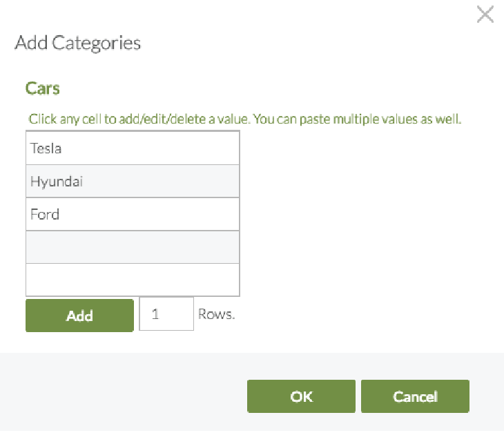The height and width of the screenshot is (435, 504).
Task: Add one more row to the table
Action: tap(79, 316)
